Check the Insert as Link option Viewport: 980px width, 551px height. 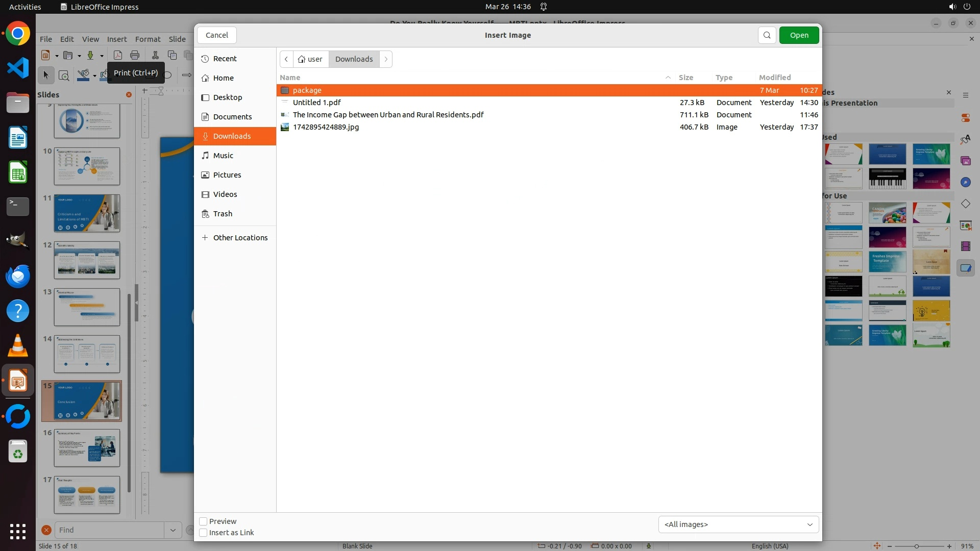[203, 533]
